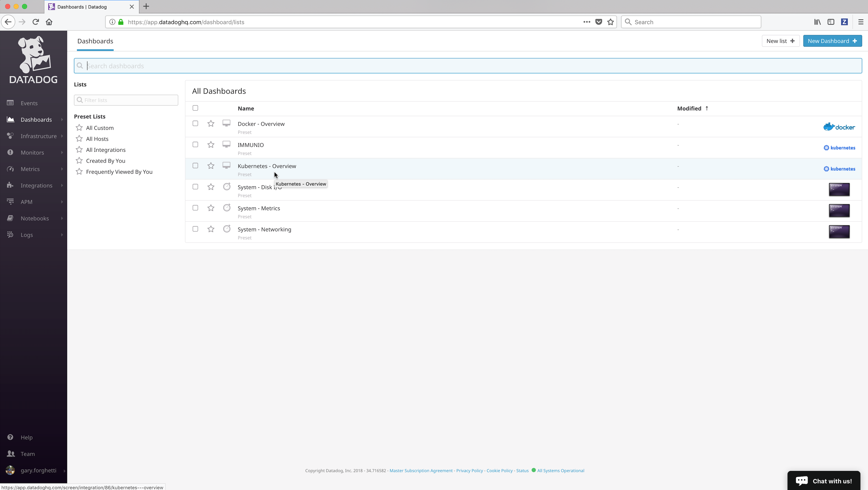Click the star next to All Hosts list
The height and width of the screenshot is (490, 868).
[x=79, y=139]
